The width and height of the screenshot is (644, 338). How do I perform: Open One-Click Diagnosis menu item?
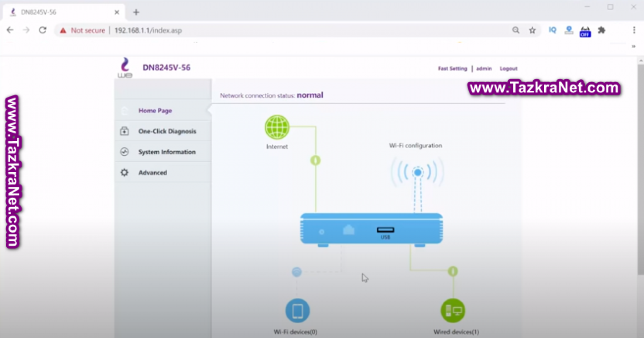point(167,131)
